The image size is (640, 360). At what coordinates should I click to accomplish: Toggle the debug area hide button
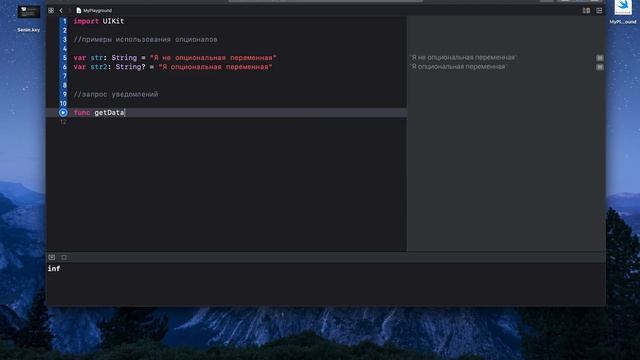point(52,257)
